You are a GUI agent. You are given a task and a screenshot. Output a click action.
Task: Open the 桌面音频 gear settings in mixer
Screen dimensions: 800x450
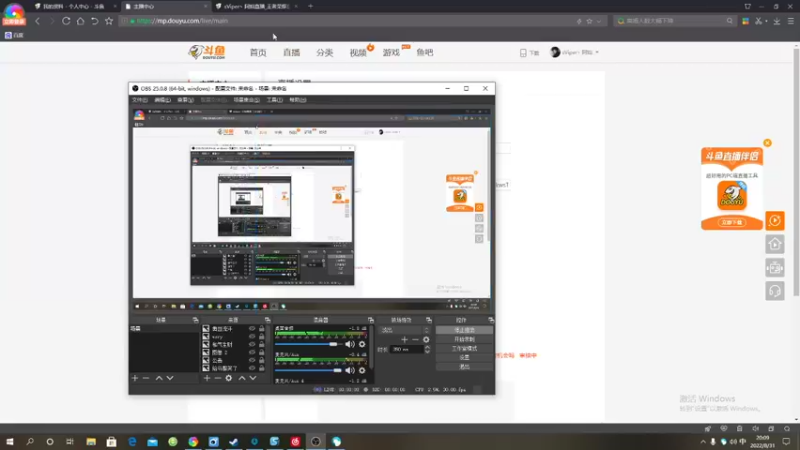[x=362, y=344]
